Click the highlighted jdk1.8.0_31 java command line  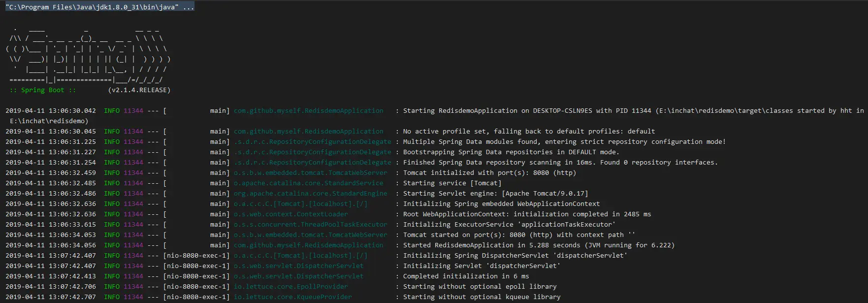point(100,7)
